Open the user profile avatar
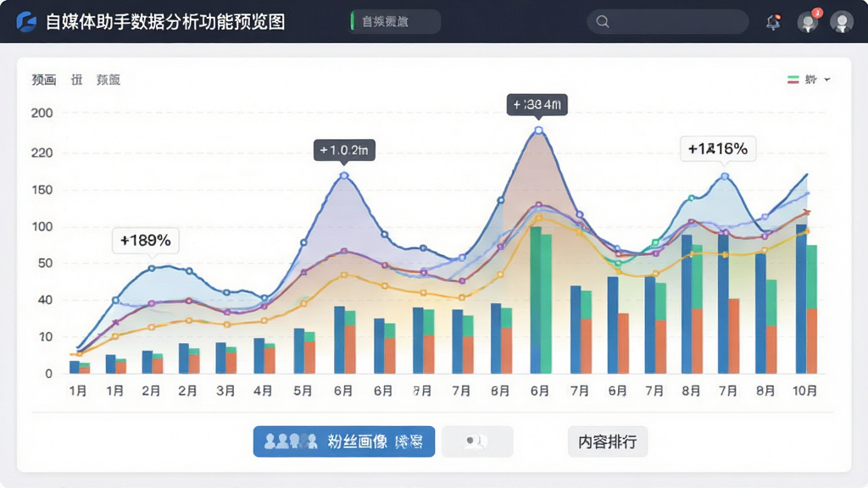868x488 pixels. pyautogui.click(x=842, y=21)
